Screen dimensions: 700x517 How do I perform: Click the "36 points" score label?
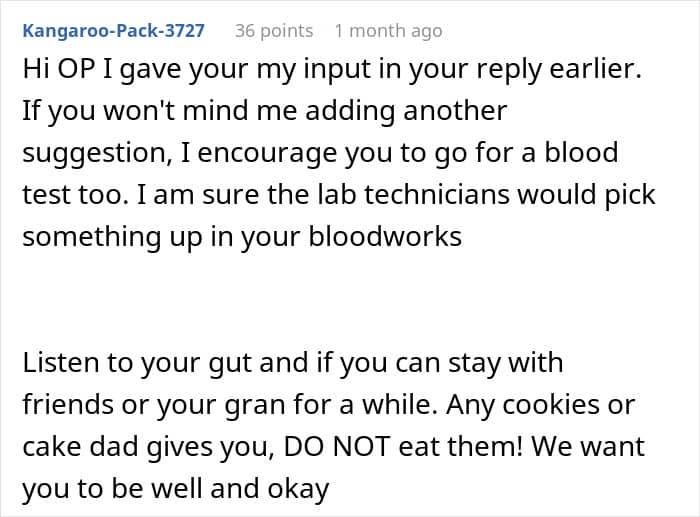point(274,31)
